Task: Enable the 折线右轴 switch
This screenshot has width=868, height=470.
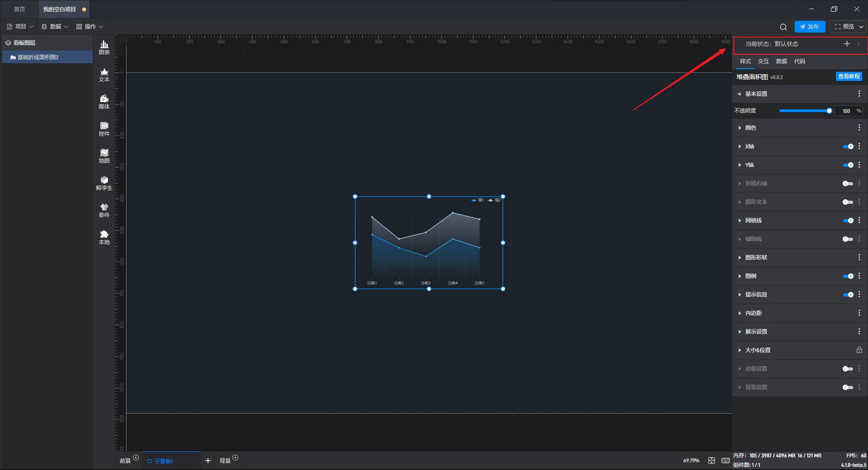Action: point(848,183)
